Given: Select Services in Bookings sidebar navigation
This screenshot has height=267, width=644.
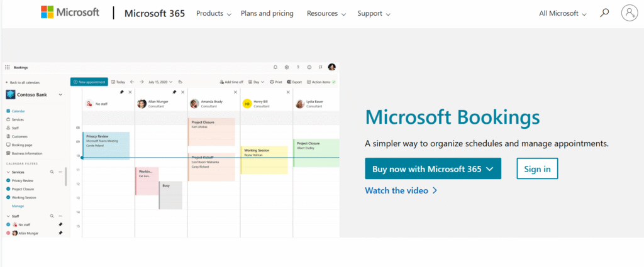Looking at the screenshot, I should (x=15, y=120).
